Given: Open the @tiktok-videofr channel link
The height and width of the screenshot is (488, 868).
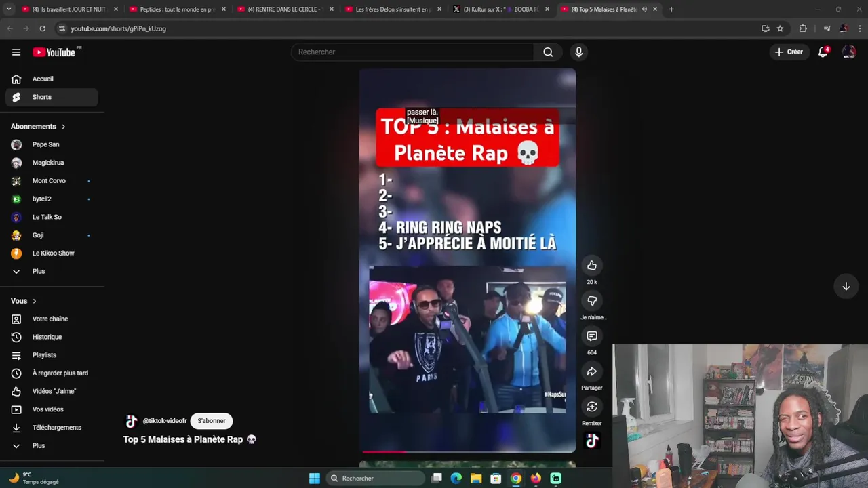Looking at the screenshot, I should coord(165,421).
